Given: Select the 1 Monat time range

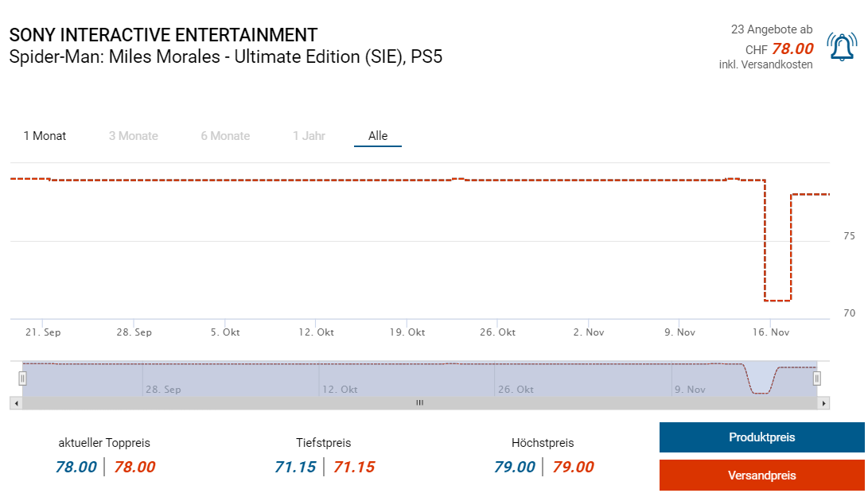Looking at the screenshot, I should point(45,136).
